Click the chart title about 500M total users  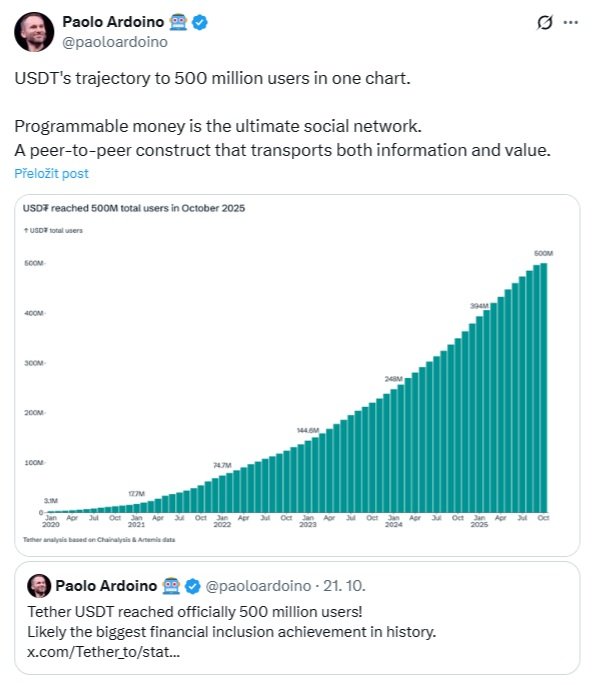(134, 208)
